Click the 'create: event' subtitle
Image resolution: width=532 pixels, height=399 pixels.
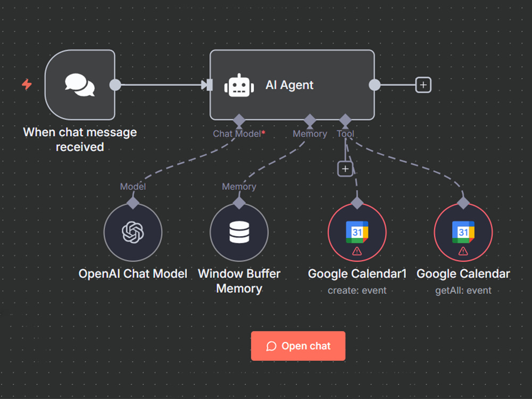pyautogui.click(x=357, y=290)
